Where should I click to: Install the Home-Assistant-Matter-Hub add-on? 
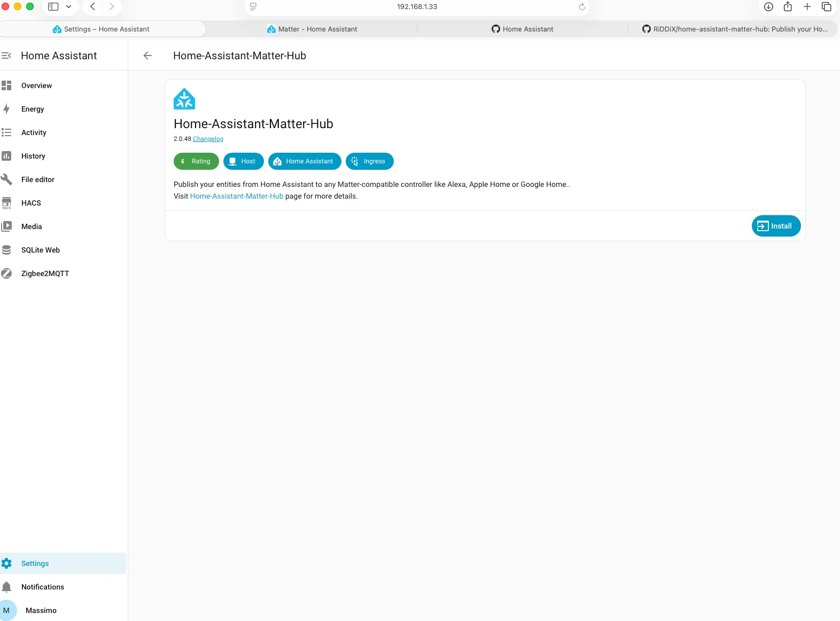(x=776, y=226)
